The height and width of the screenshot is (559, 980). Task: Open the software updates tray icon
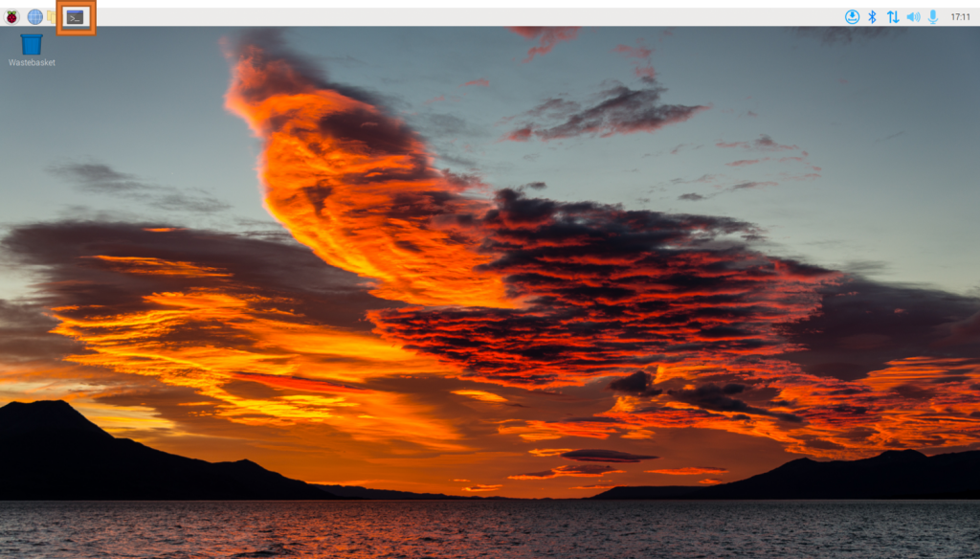pyautogui.click(x=852, y=17)
